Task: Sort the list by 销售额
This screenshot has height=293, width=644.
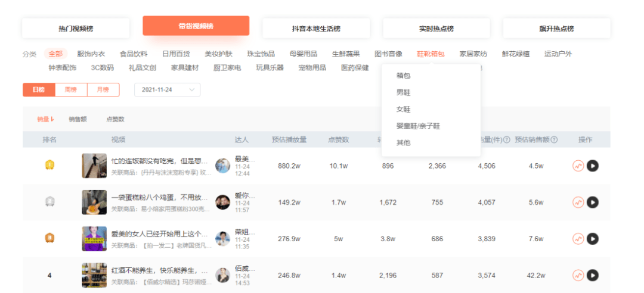Action: coord(78,120)
